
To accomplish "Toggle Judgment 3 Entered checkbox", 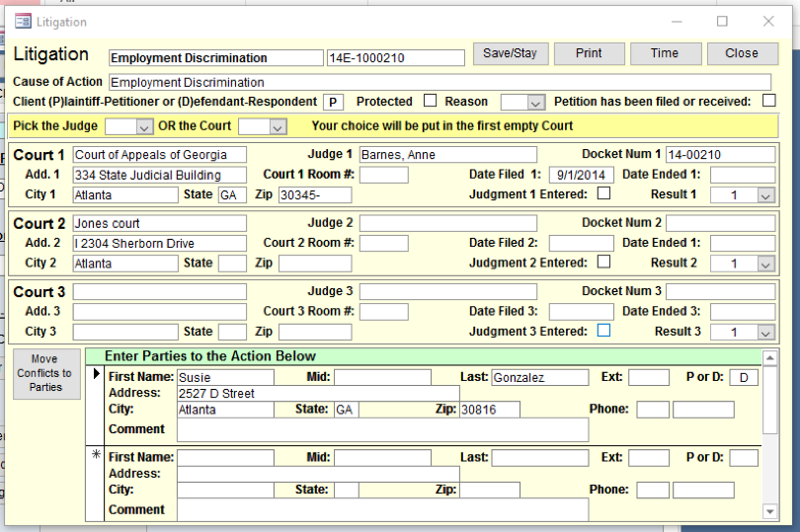I will click(x=603, y=331).
